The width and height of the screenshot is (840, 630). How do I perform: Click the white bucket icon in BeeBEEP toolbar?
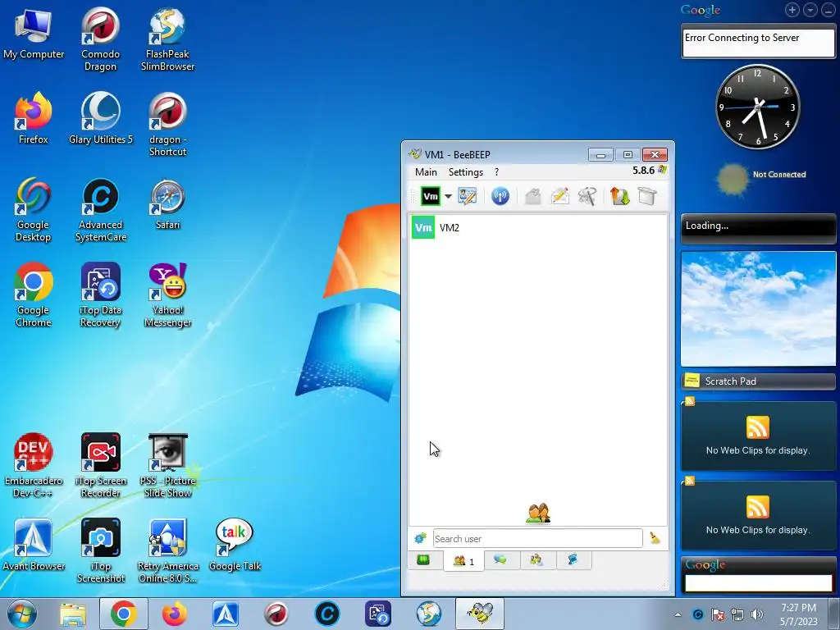[x=647, y=196]
